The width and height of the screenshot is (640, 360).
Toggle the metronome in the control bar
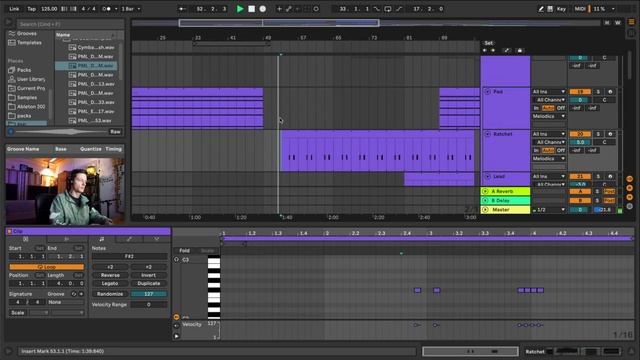tap(108, 9)
